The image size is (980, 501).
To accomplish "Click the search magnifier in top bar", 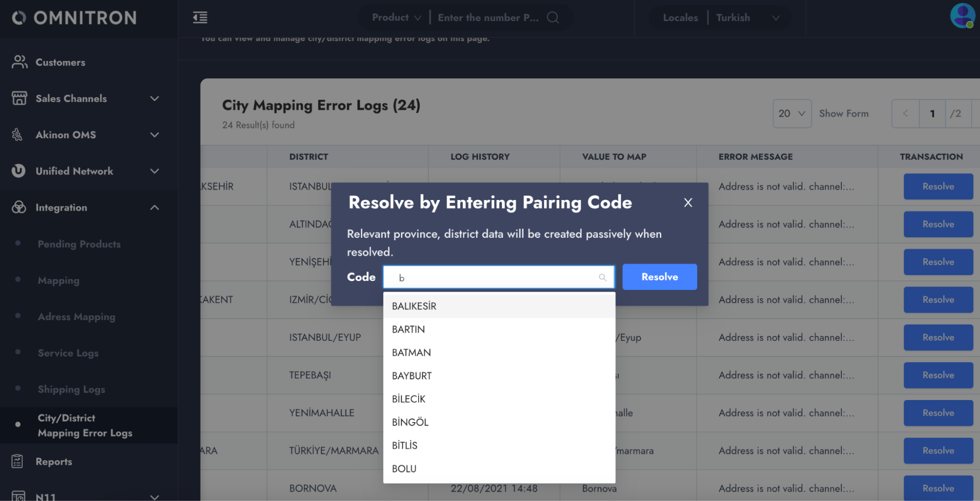I will pyautogui.click(x=553, y=18).
